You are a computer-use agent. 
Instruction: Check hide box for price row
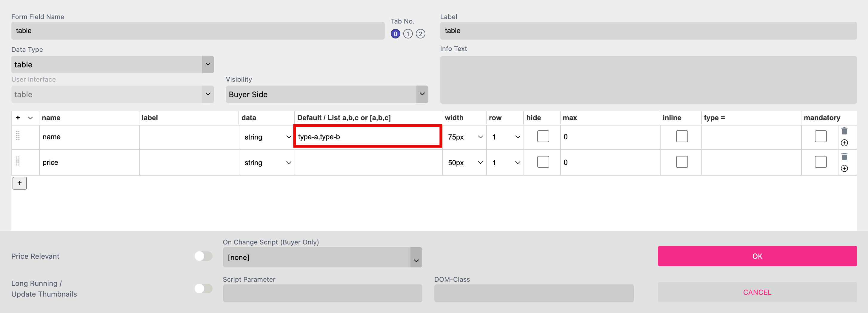(543, 162)
